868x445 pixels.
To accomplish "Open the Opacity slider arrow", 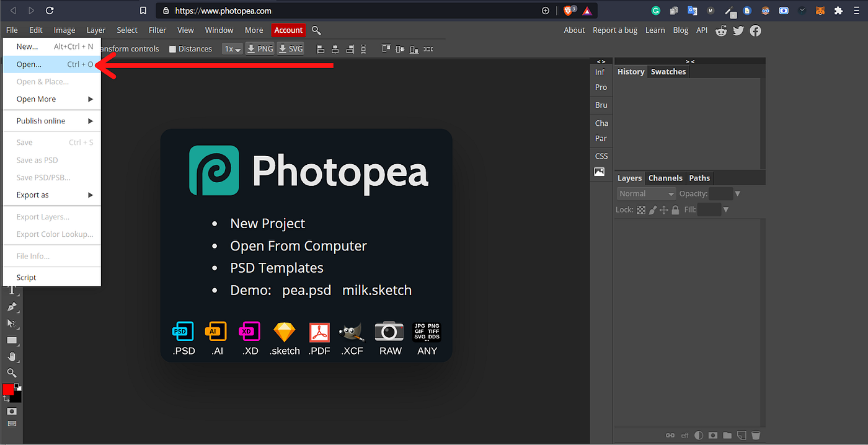I will [x=737, y=194].
